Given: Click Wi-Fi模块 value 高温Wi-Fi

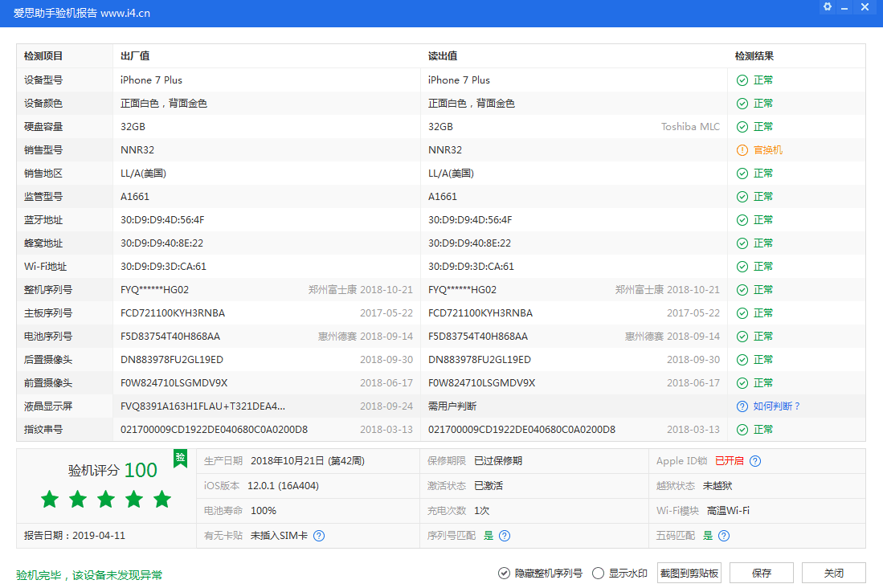Looking at the screenshot, I should coord(728,511).
